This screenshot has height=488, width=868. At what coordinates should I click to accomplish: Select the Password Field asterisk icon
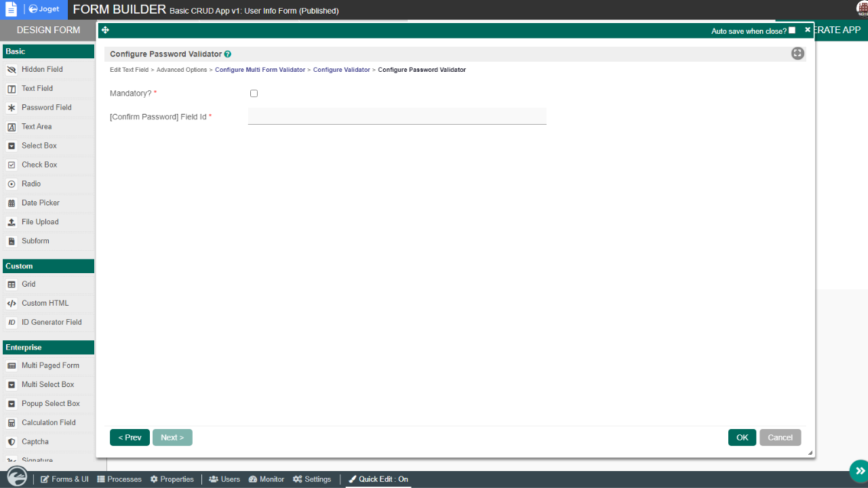point(12,108)
